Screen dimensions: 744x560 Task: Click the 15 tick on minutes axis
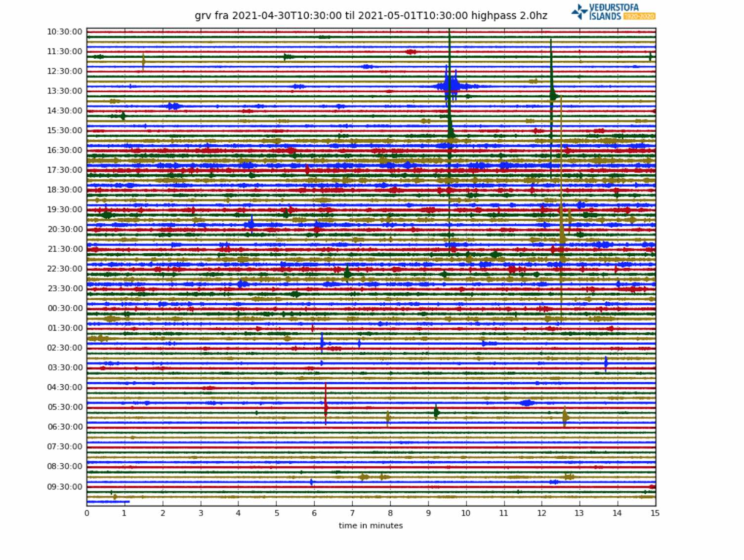pos(655,513)
